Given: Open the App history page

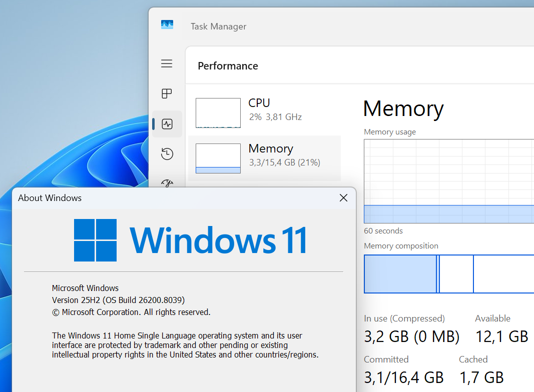Looking at the screenshot, I should 167,153.
